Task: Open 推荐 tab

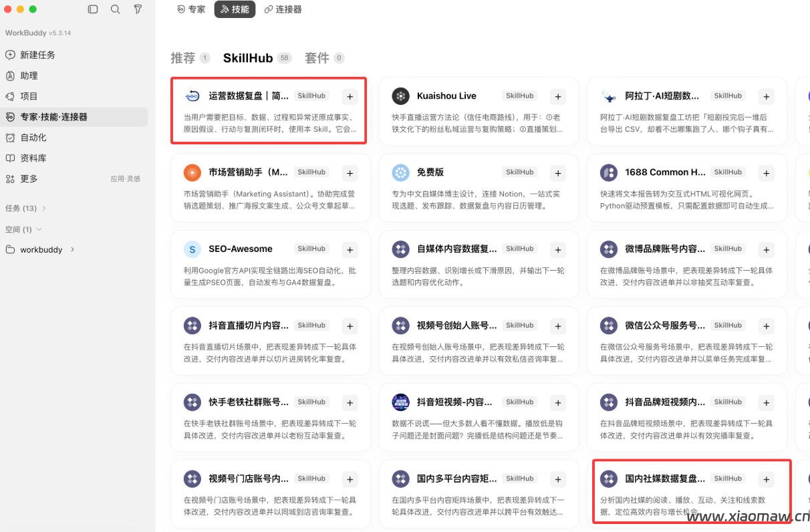Action: point(190,58)
